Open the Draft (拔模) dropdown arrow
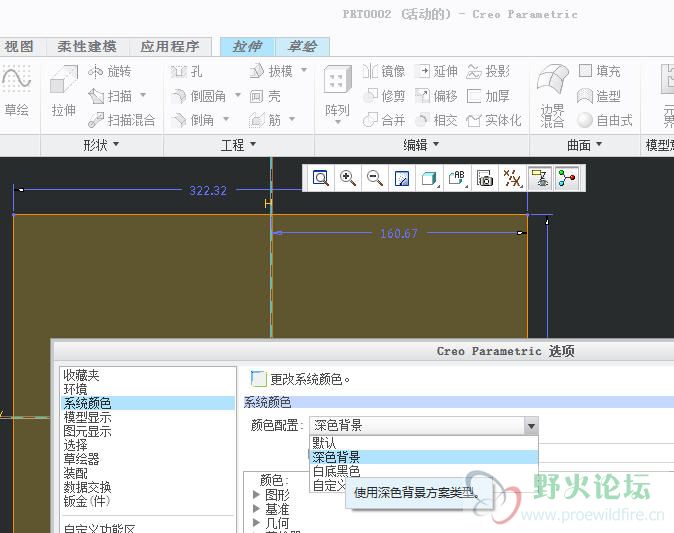The width and height of the screenshot is (674, 533). point(304,70)
